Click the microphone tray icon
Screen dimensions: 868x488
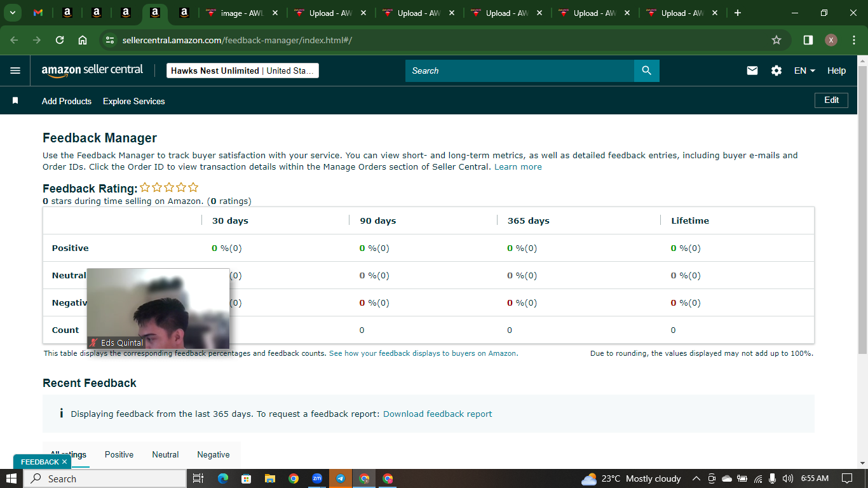[x=773, y=478]
